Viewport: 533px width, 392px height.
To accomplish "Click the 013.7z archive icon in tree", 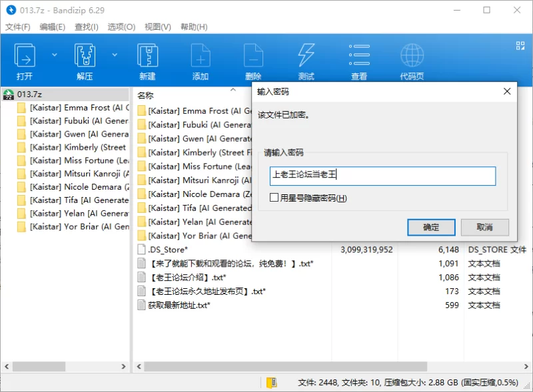I will [9, 95].
